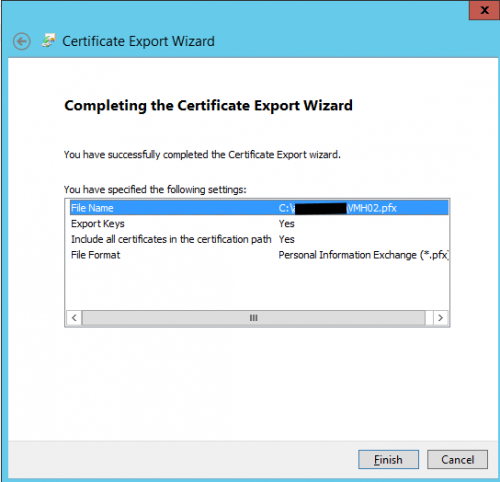Go back using the wizard back arrow
This screenshot has width=500, height=482.
tap(22, 42)
